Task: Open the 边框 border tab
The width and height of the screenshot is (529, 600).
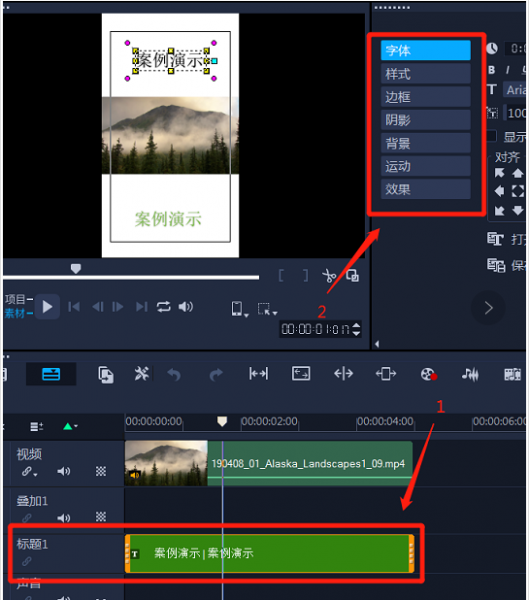Action: point(426,97)
